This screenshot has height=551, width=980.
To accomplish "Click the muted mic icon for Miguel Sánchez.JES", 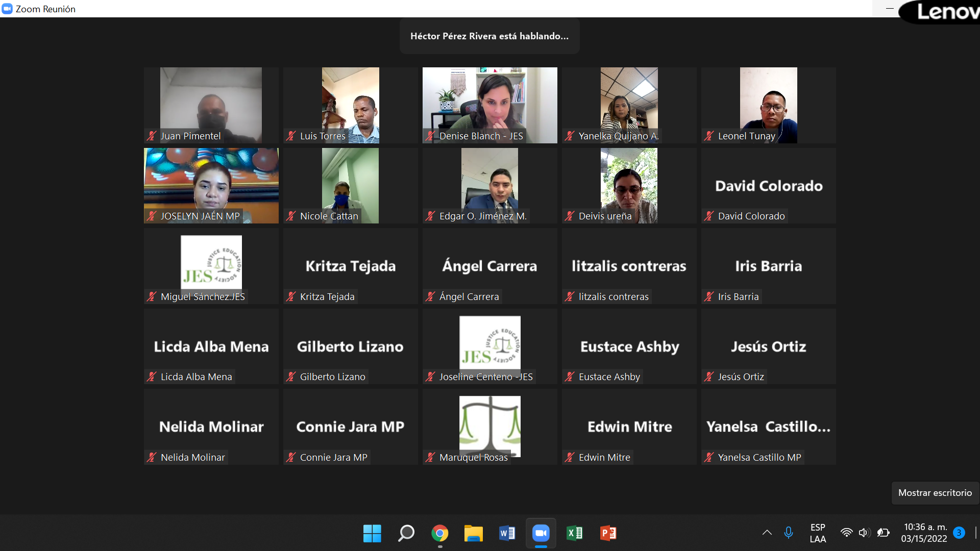I will coord(152,296).
